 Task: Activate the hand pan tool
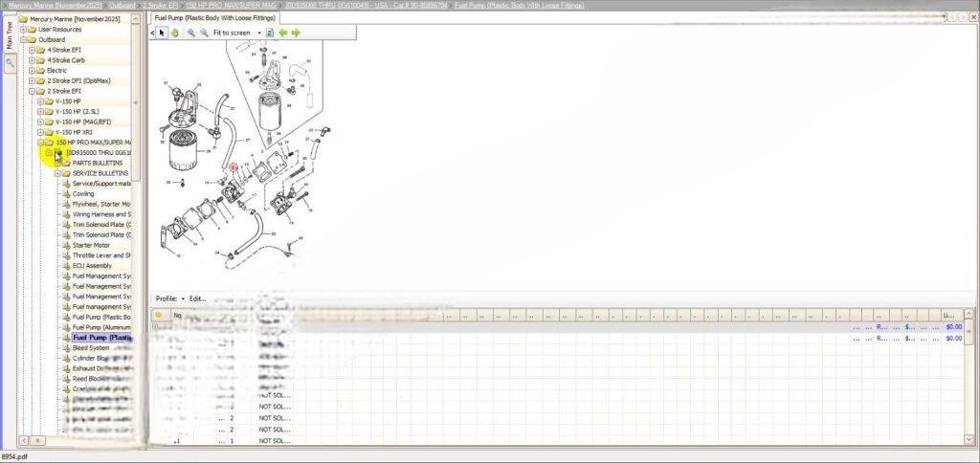point(175,33)
